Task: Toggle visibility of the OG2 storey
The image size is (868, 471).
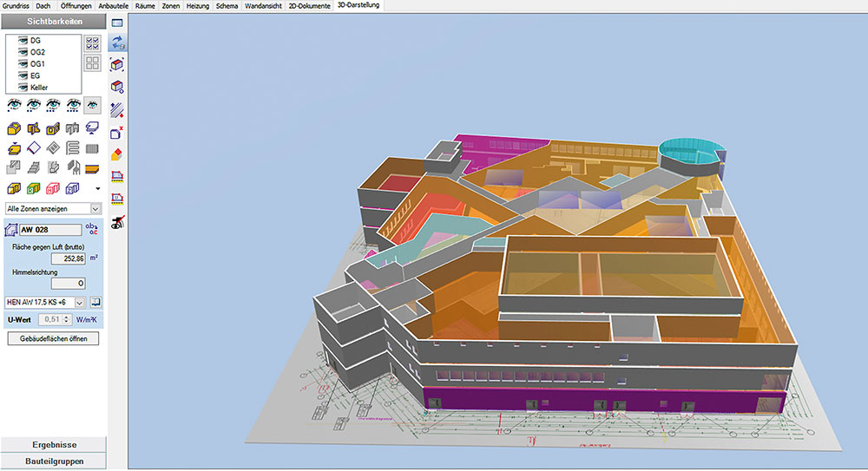Action: tap(23, 52)
